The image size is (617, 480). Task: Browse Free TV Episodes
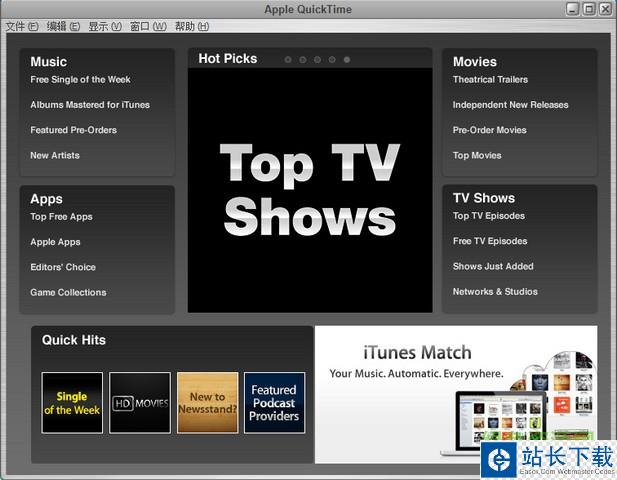pyautogui.click(x=490, y=241)
